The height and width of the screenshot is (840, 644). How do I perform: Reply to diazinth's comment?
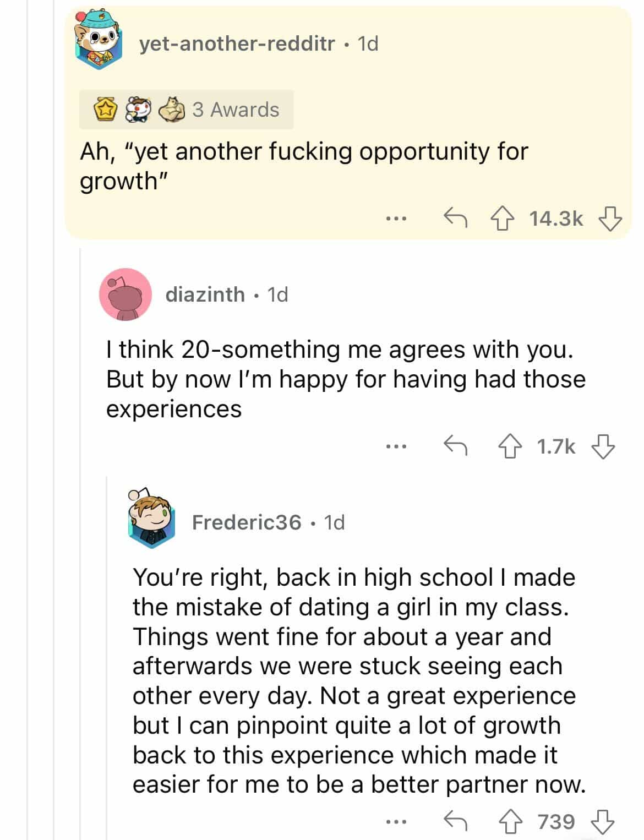455,445
